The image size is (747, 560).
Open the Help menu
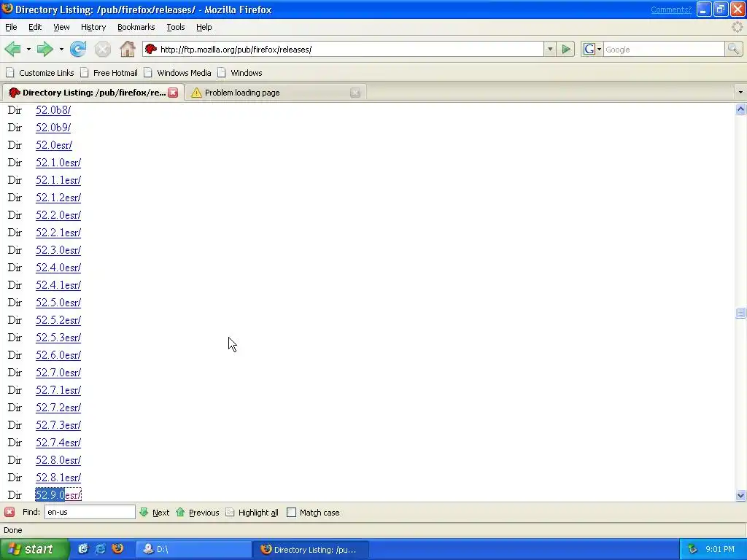point(204,27)
